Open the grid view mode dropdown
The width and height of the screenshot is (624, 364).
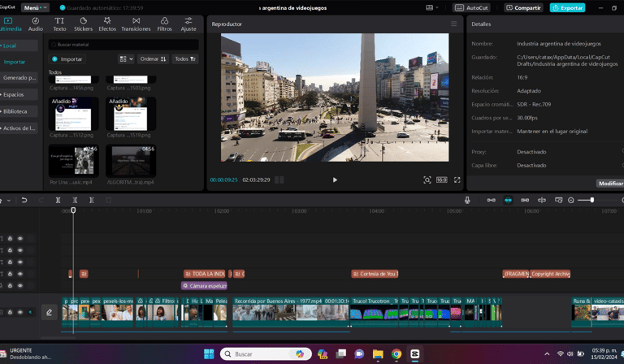pyautogui.click(x=126, y=58)
